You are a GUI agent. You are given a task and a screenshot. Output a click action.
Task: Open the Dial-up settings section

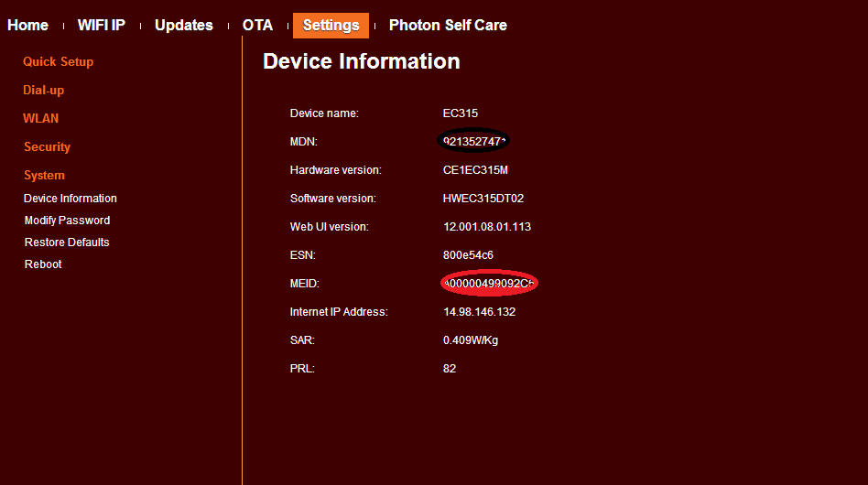click(x=44, y=91)
